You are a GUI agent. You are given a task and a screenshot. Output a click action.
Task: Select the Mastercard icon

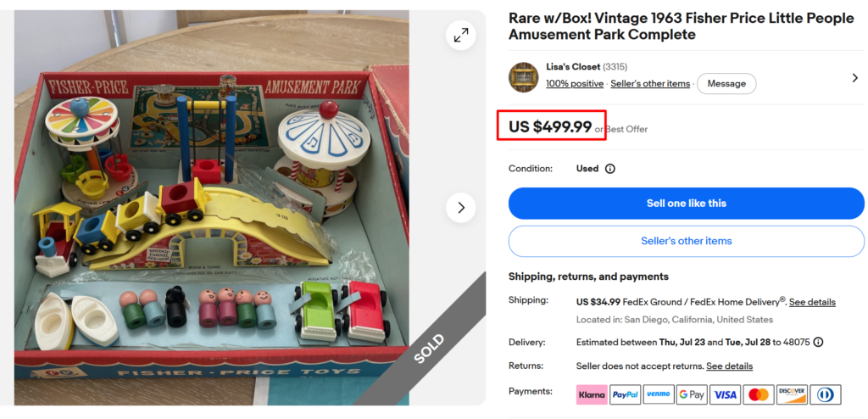759,394
